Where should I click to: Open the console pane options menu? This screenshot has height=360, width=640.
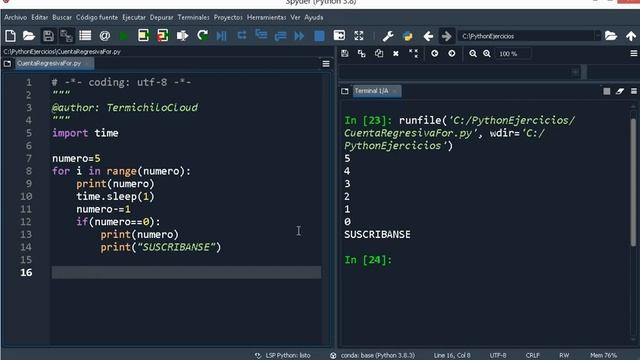[x=633, y=91]
